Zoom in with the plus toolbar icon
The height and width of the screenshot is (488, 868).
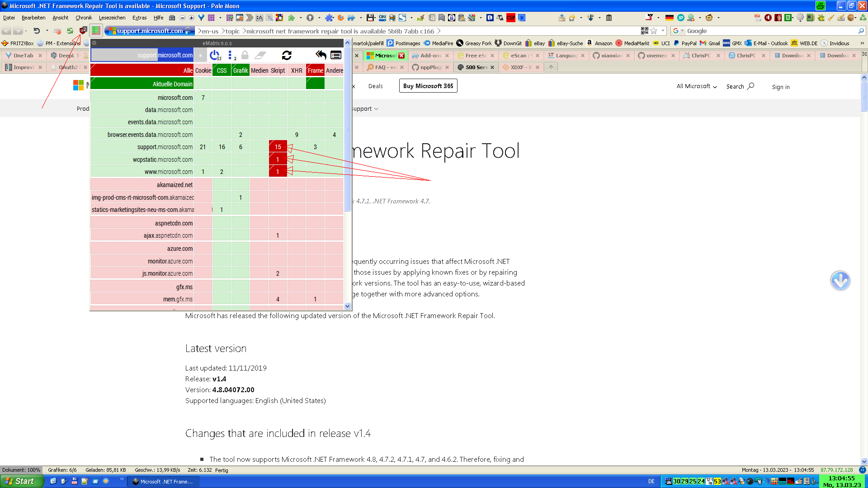pos(191,18)
